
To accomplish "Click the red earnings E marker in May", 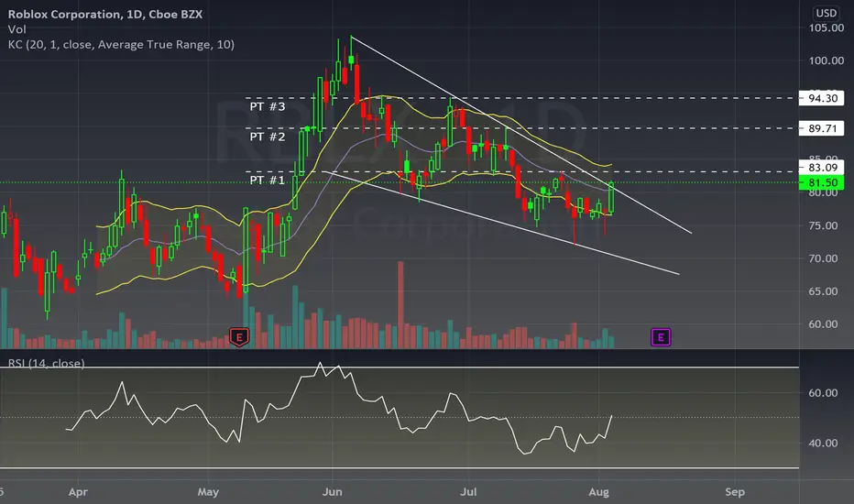I will click(x=239, y=337).
